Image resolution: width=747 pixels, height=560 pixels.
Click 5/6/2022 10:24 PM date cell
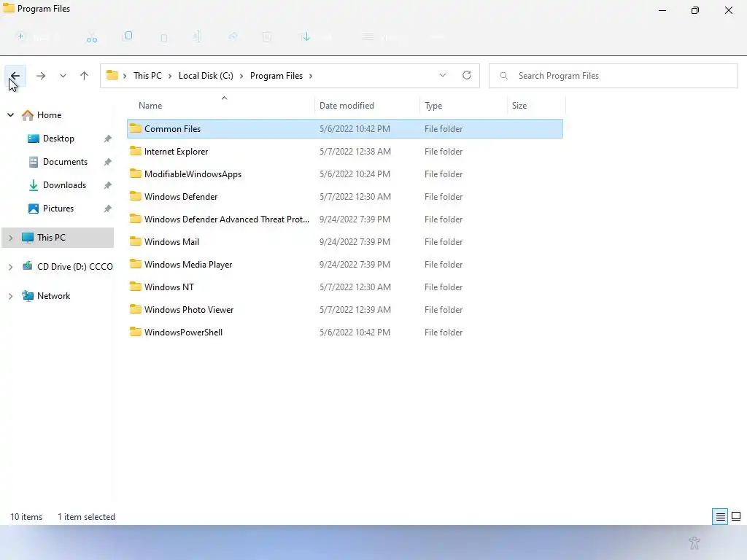pyautogui.click(x=355, y=174)
